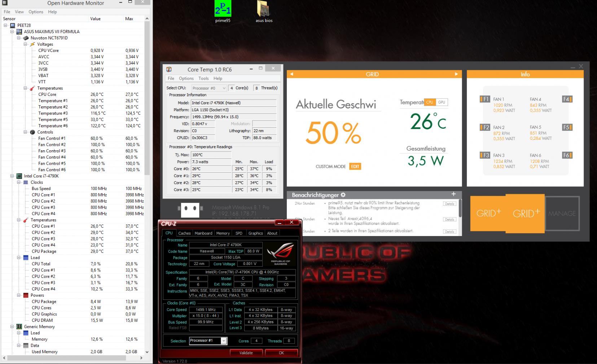Click the Generic Memory chip icon

point(19,327)
